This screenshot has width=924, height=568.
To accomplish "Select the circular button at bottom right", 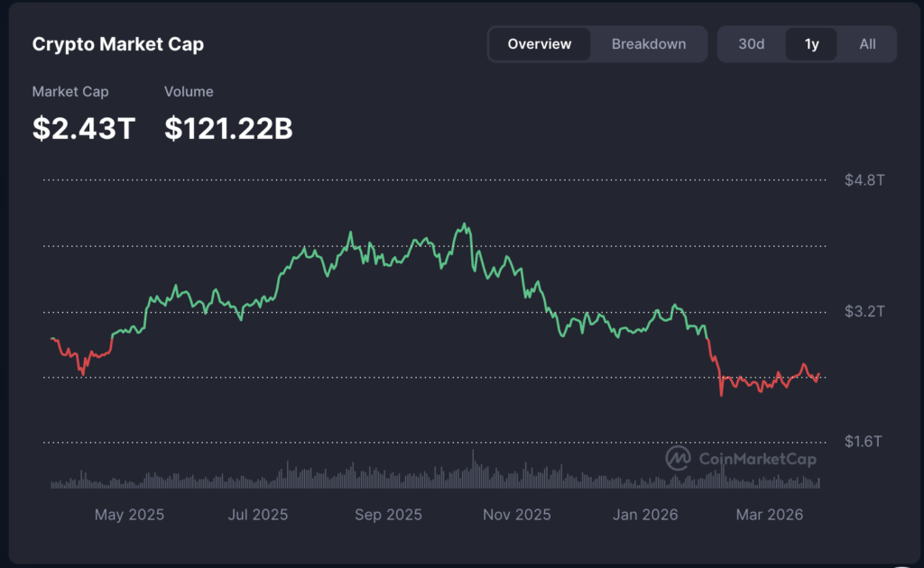I will tap(903, 563).
